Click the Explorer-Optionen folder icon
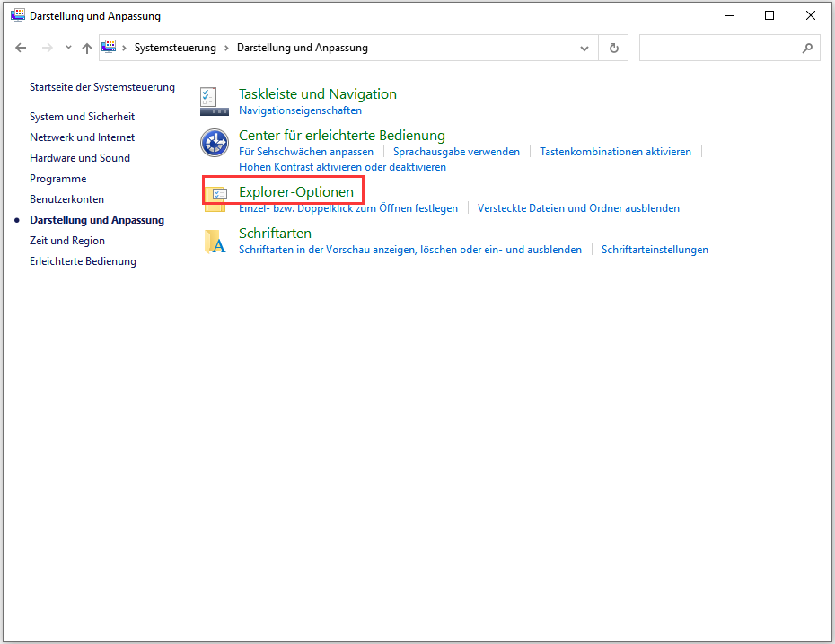 pyautogui.click(x=215, y=198)
